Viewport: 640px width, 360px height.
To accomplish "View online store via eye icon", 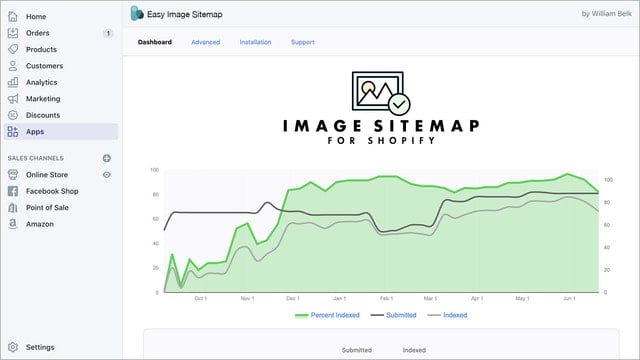I will point(107,175).
